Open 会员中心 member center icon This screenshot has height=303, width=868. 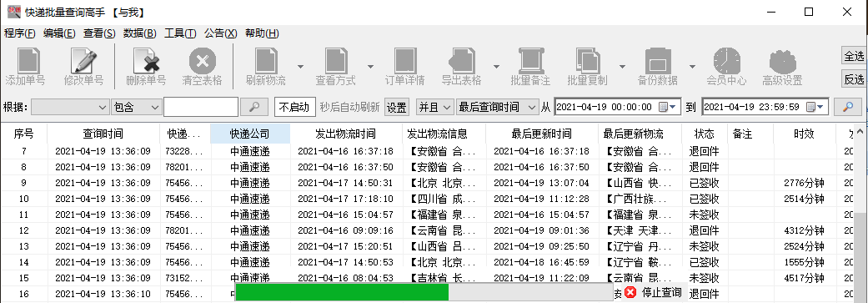click(x=727, y=60)
